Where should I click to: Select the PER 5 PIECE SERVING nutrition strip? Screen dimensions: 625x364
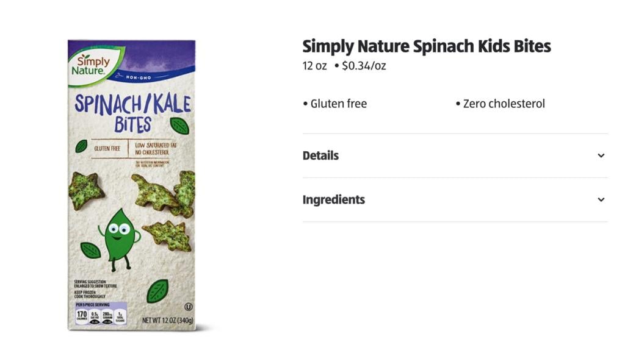coord(92,305)
